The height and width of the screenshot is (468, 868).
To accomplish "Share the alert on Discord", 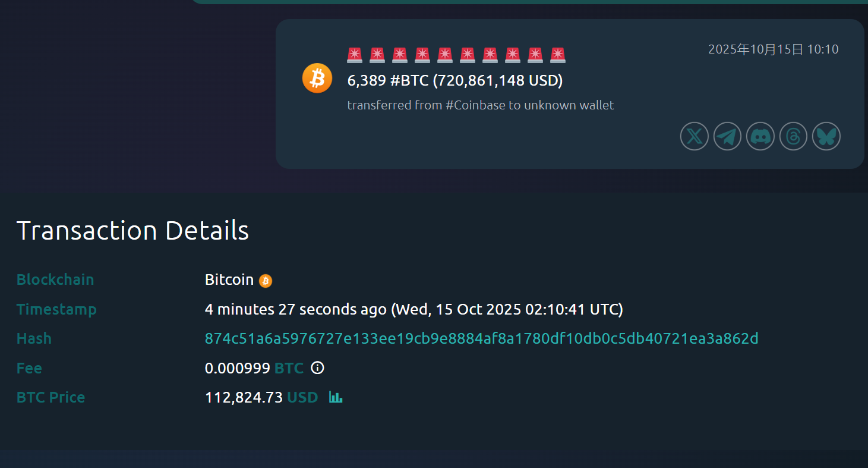I will point(760,136).
